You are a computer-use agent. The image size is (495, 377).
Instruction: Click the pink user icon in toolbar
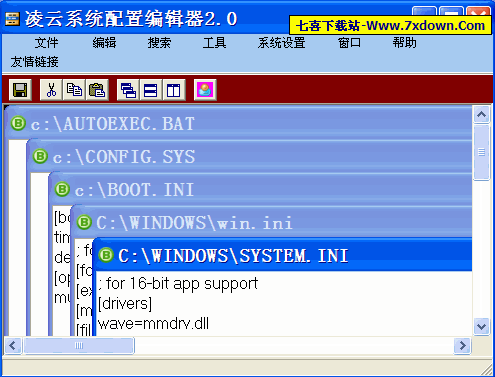click(205, 90)
